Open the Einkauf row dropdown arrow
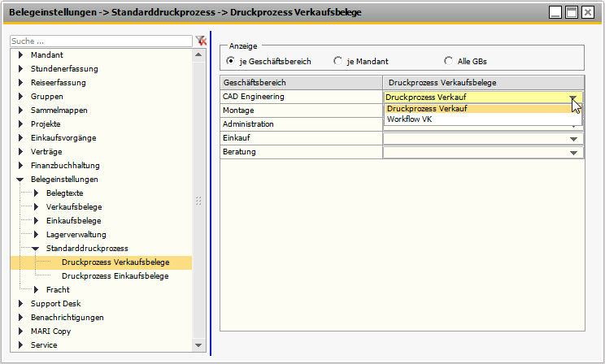This screenshot has width=605, height=364. (x=574, y=139)
